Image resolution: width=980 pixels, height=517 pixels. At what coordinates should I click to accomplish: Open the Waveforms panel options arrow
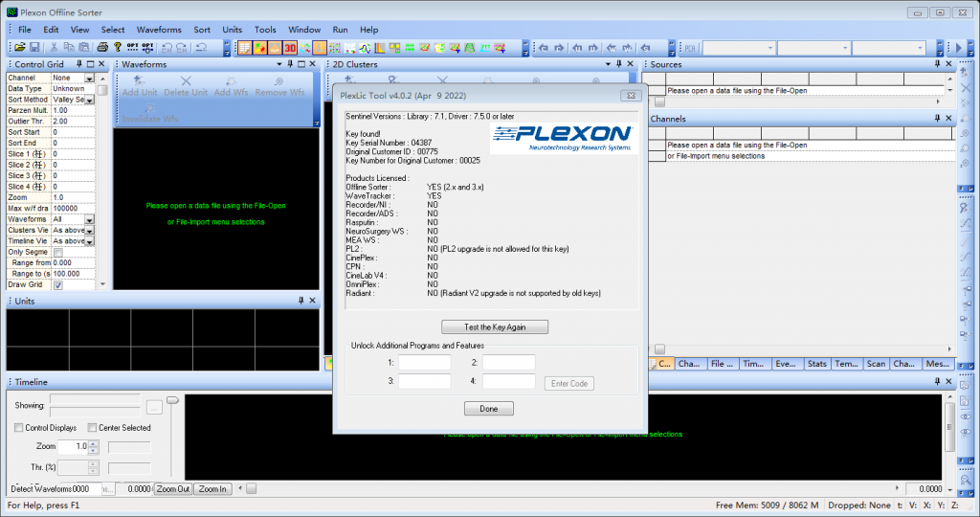(279, 64)
